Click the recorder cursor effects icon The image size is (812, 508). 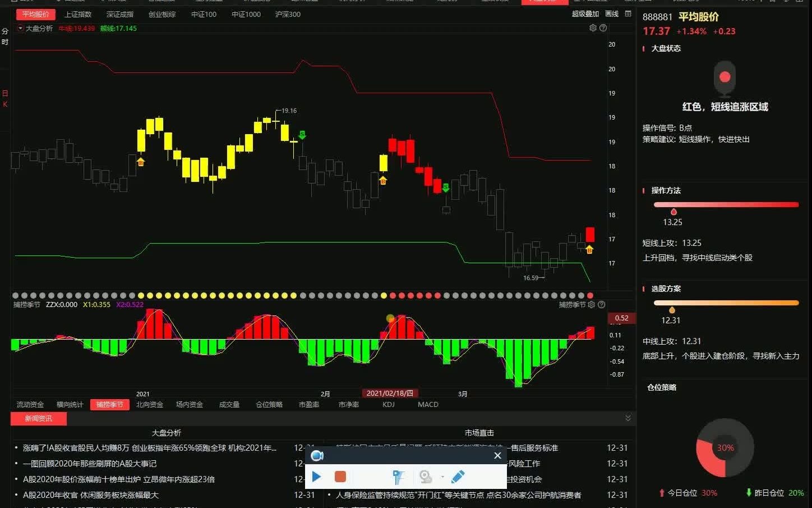[x=398, y=477]
